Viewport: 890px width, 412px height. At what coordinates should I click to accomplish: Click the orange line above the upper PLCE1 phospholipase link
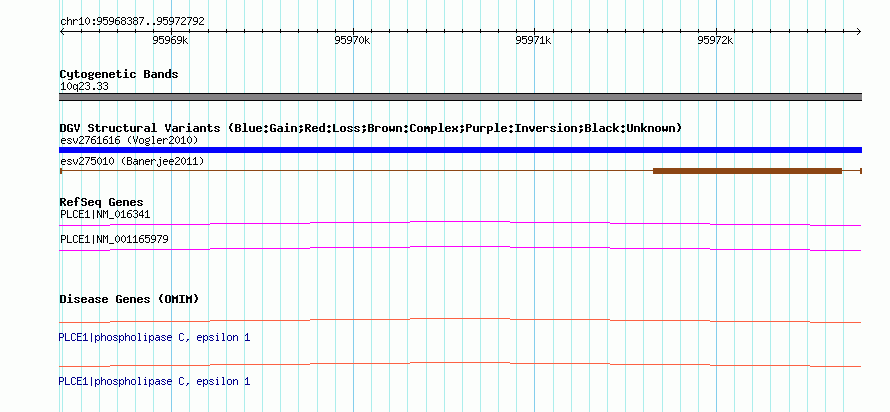tap(460, 320)
